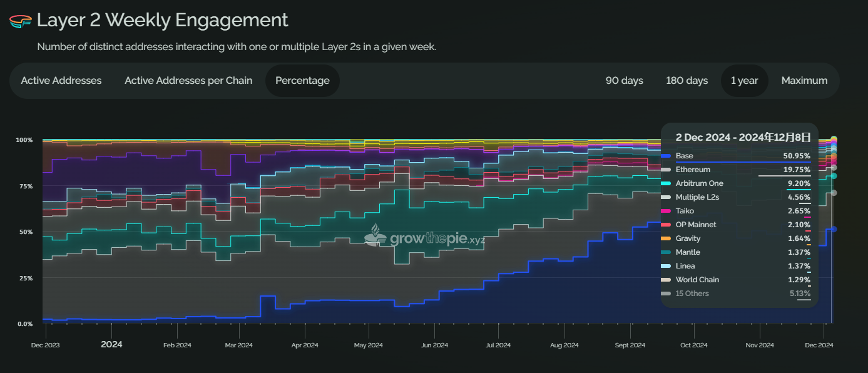Click the Mantle teal legend marker
This screenshot has height=373, width=868.
pos(667,252)
